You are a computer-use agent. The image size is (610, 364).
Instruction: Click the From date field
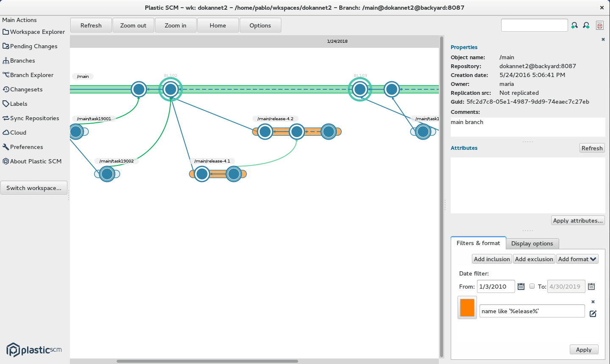point(496,287)
